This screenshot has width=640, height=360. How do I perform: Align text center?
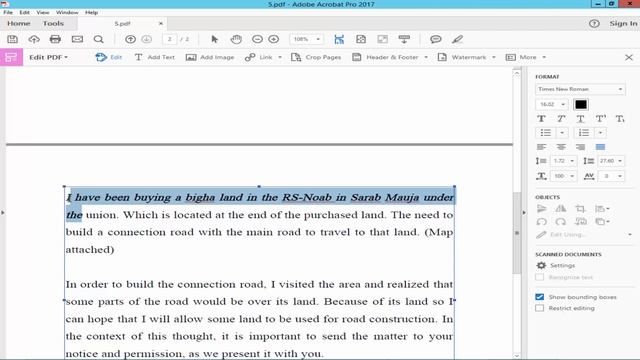[x=561, y=147]
